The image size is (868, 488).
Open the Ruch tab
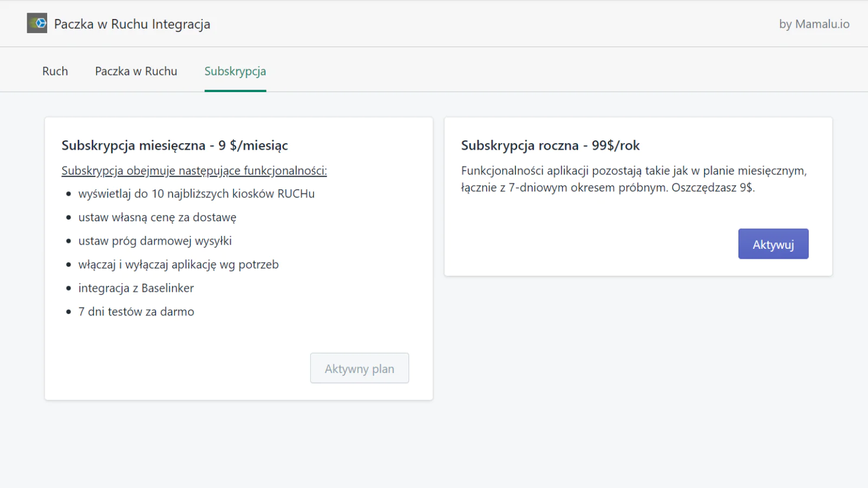click(55, 72)
